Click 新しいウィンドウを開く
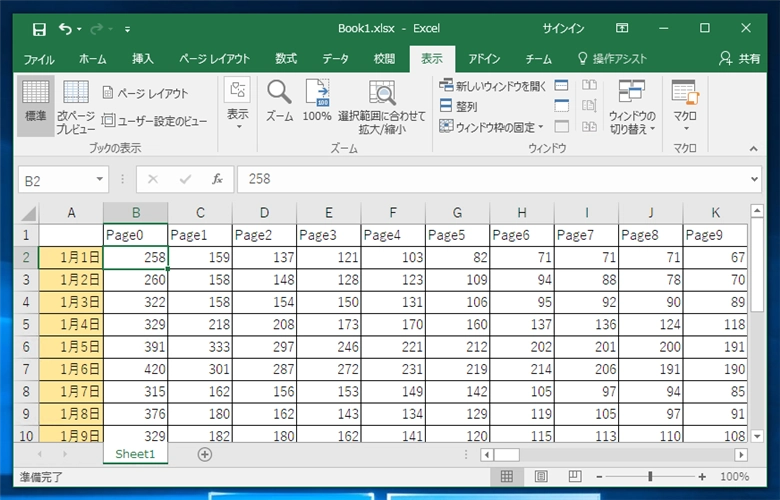This screenshot has width=780, height=500. coord(492,86)
